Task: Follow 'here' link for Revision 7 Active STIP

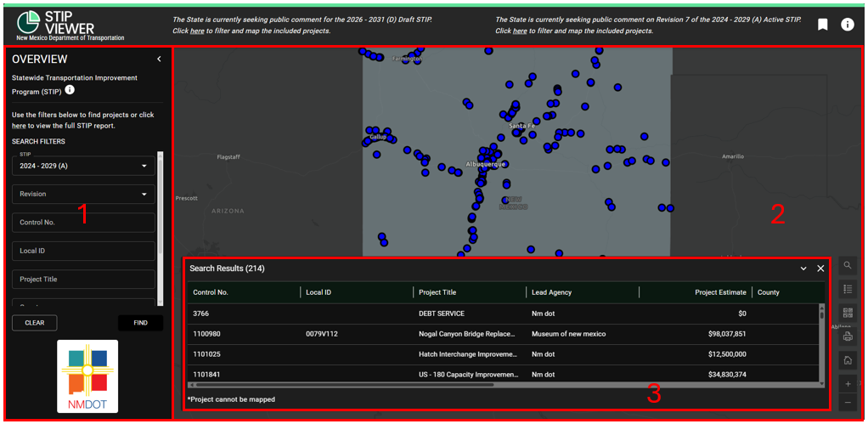Action: [x=520, y=31]
